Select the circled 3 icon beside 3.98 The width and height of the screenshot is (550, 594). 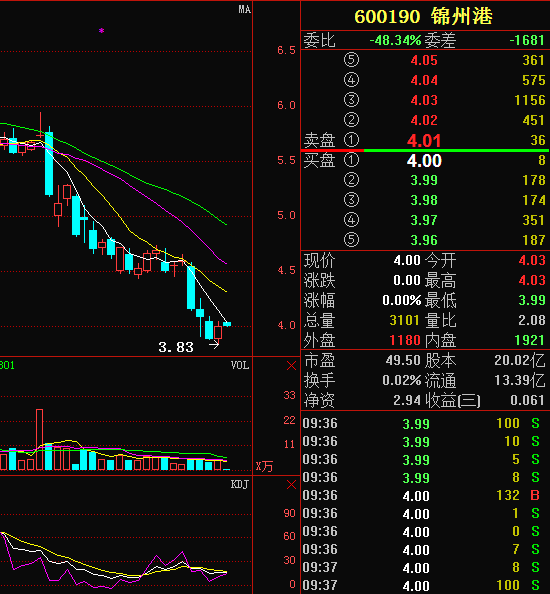tap(351, 200)
